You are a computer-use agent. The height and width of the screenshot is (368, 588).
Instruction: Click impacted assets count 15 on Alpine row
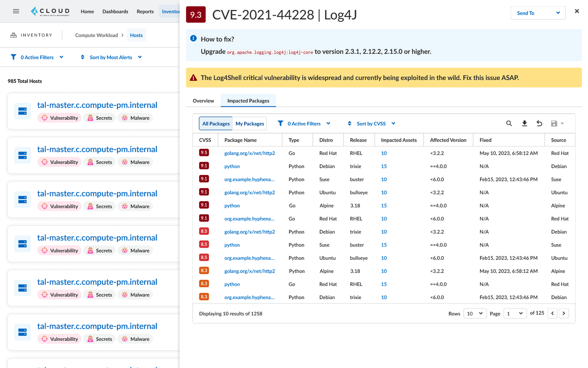coord(384,206)
